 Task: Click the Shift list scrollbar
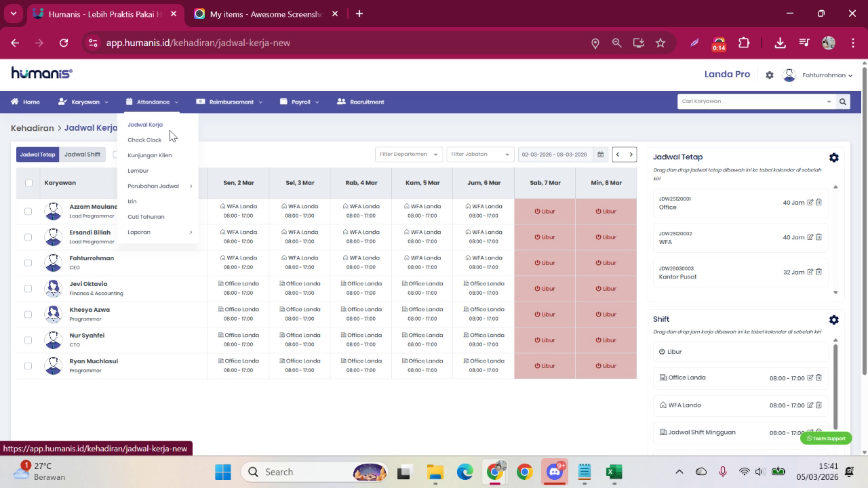[x=835, y=386]
